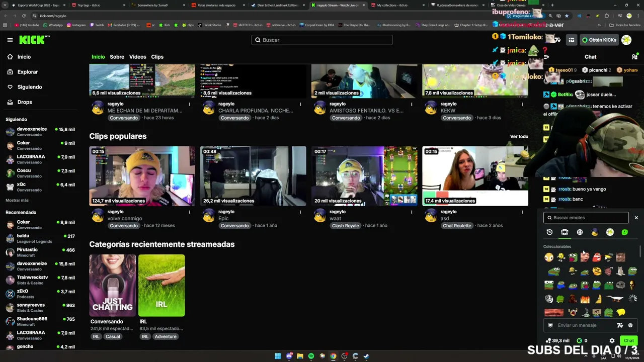Open options for KEKW video
This screenshot has height=362, width=644.
tap(522, 104)
